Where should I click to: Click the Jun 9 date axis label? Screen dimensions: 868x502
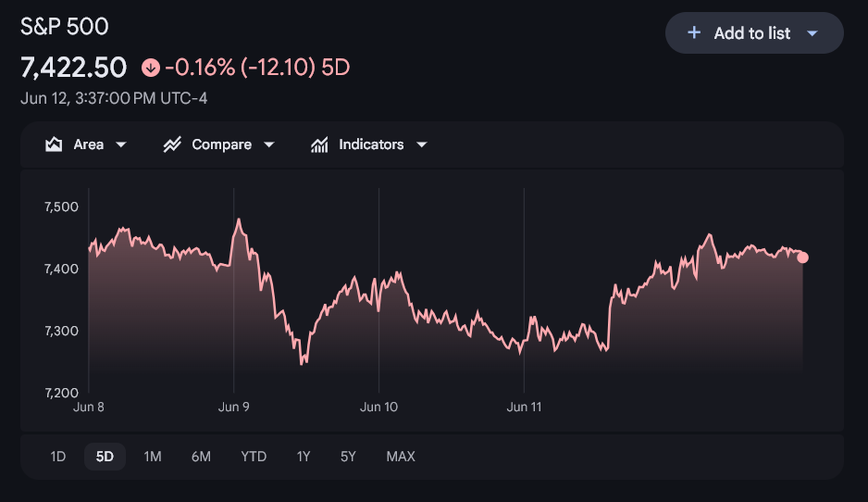(x=233, y=407)
